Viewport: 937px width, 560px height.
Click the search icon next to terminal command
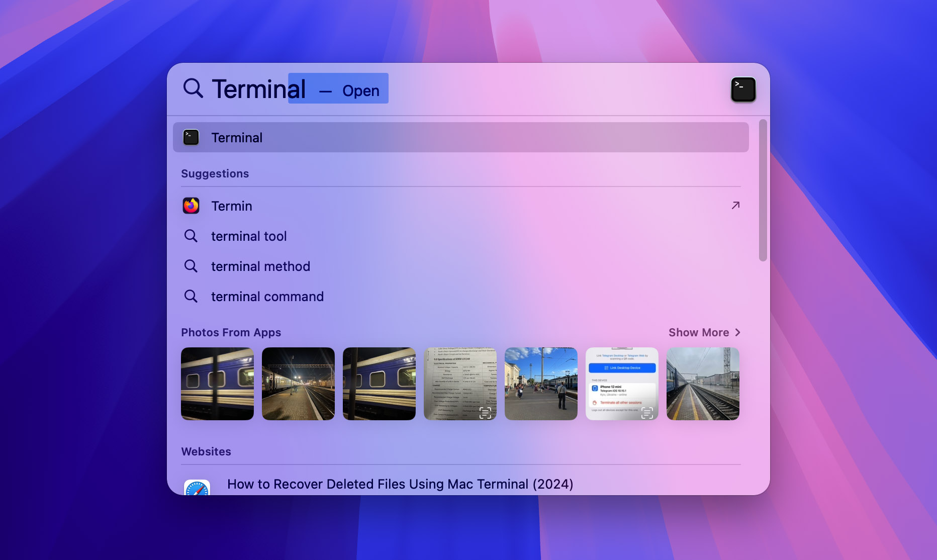(191, 296)
